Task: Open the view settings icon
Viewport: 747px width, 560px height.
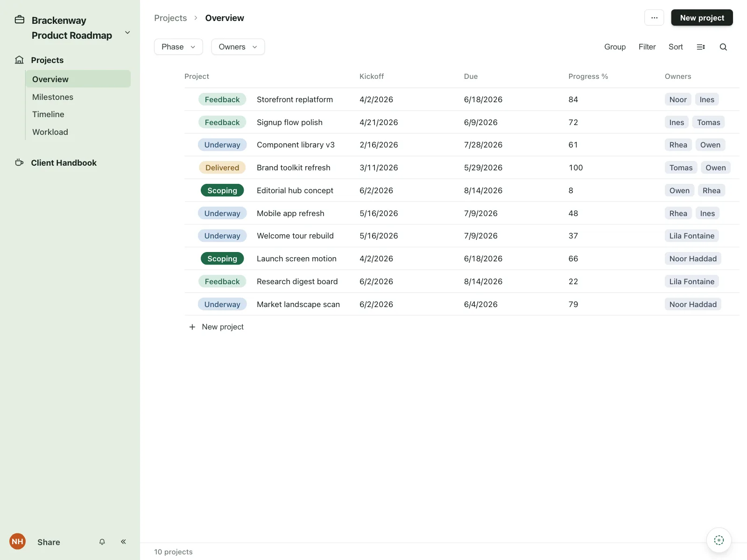Action: click(701, 47)
